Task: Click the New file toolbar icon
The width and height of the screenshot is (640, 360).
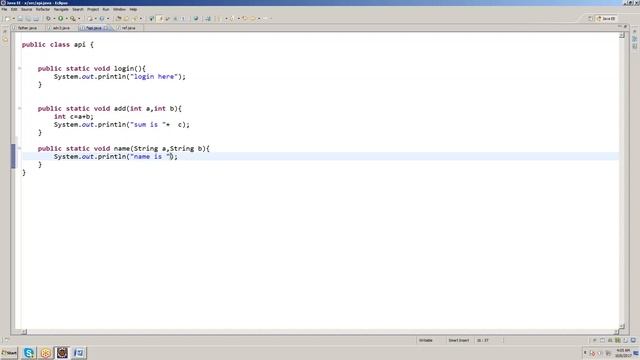Action: click(x=7, y=18)
